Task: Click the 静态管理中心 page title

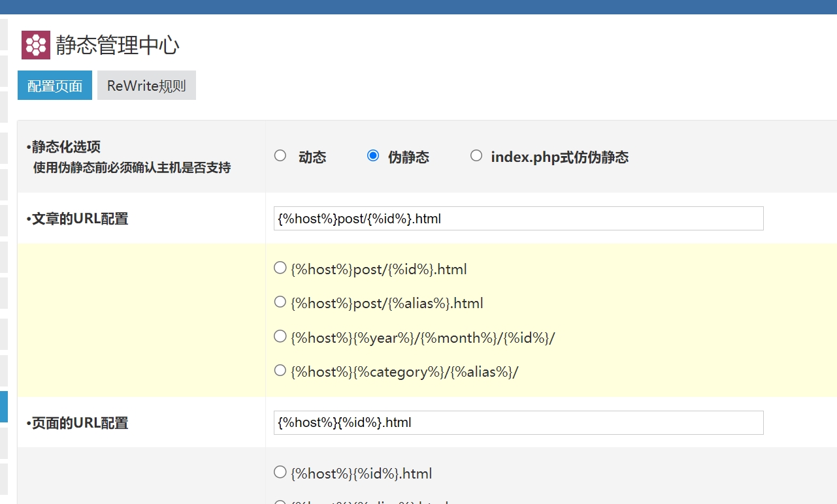Action: point(118,45)
